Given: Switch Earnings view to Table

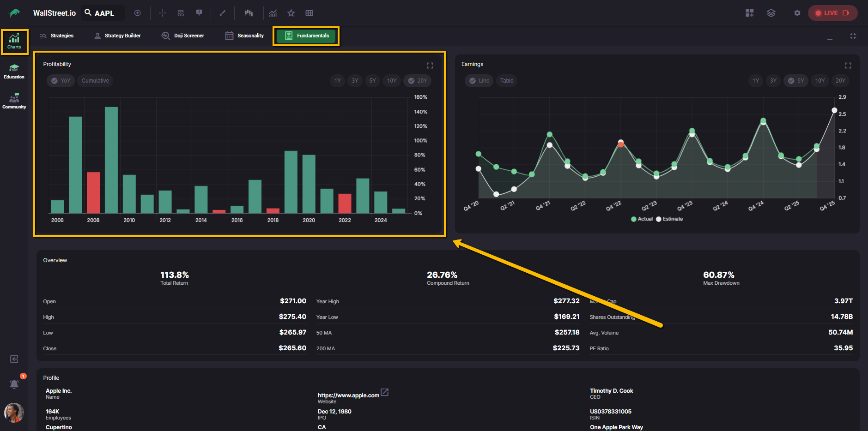Looking at the screenshot, I should coord(506,81).
